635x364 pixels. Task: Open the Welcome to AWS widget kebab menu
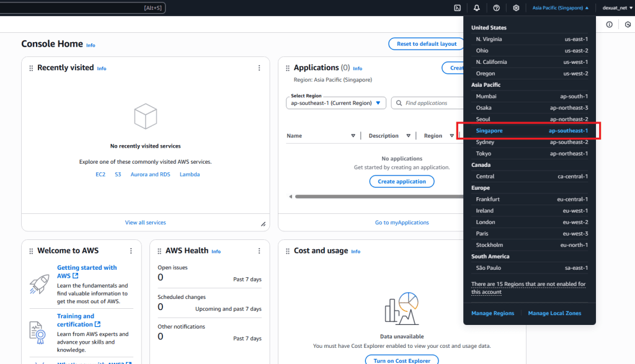(131, 251)
